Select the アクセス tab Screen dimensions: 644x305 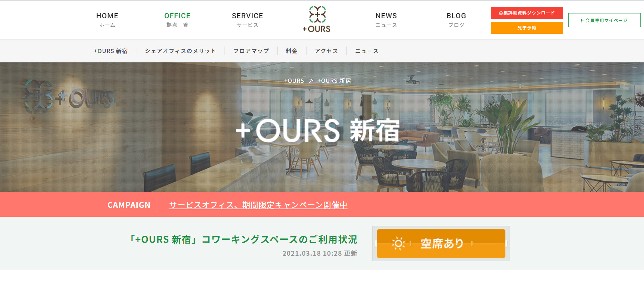326,51
